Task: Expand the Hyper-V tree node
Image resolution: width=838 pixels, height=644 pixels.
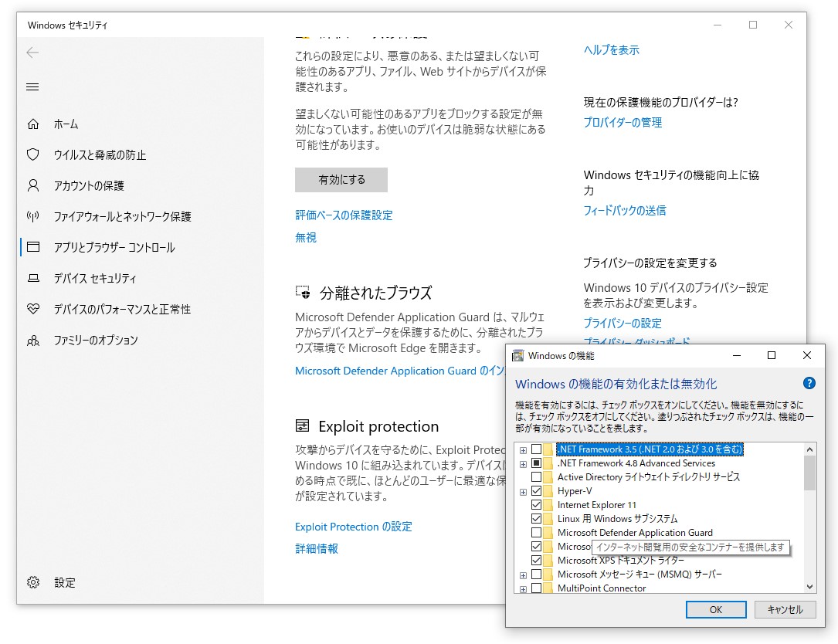Action: click(x=523, y=490)
